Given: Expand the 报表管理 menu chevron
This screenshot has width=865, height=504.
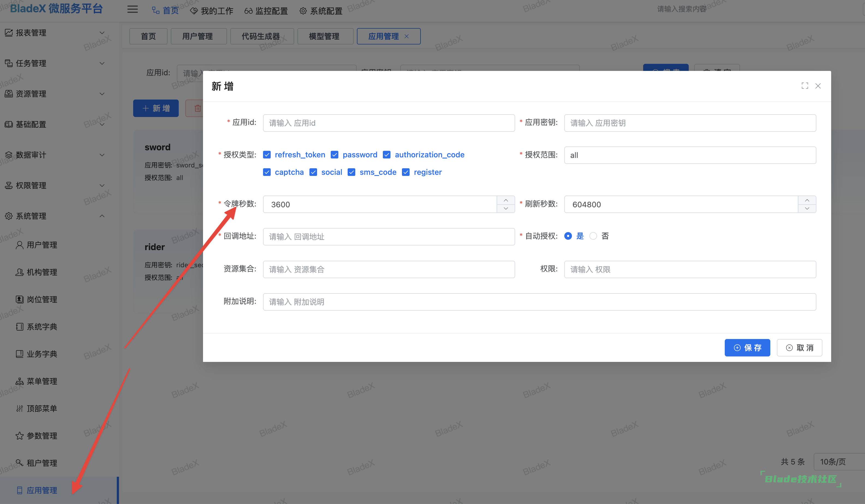Looking at the screenshot, I should point(102,33).
